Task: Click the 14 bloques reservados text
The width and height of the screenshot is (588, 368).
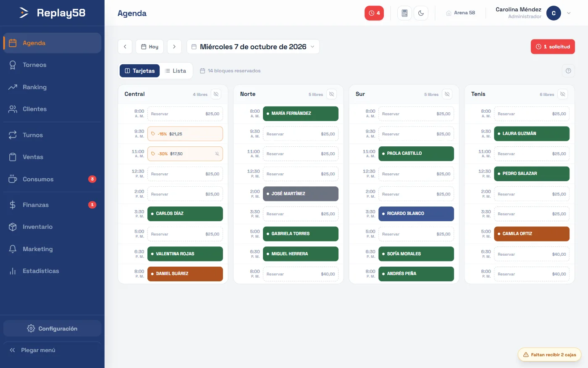Action: pyautogui.click(x=234, y=71)
